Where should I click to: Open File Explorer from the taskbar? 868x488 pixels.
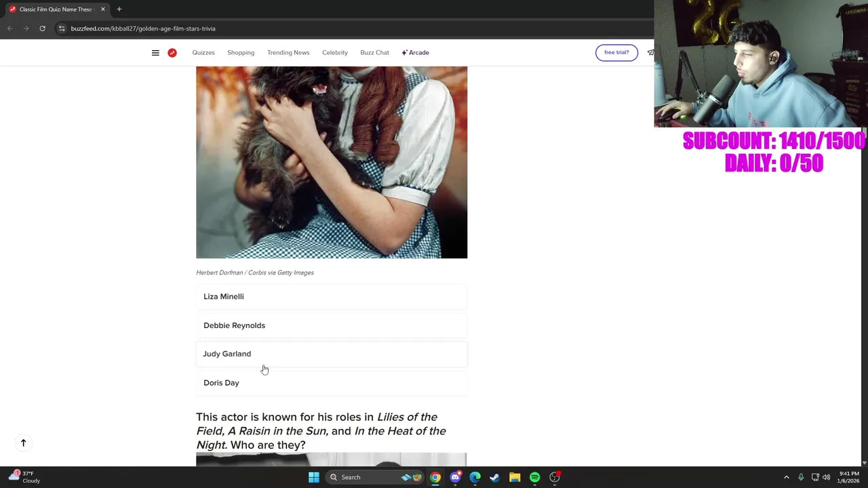pyautogui.click(x=515, y=477)
